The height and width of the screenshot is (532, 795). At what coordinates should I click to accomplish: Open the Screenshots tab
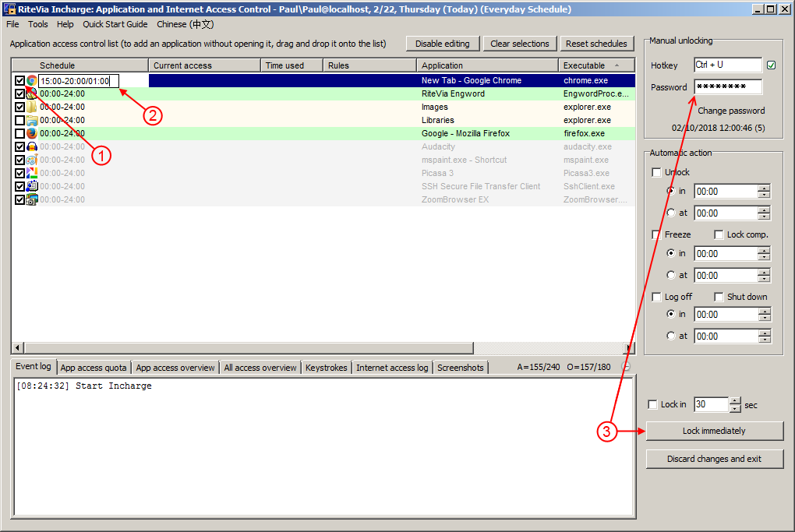[x=461, y=368]
